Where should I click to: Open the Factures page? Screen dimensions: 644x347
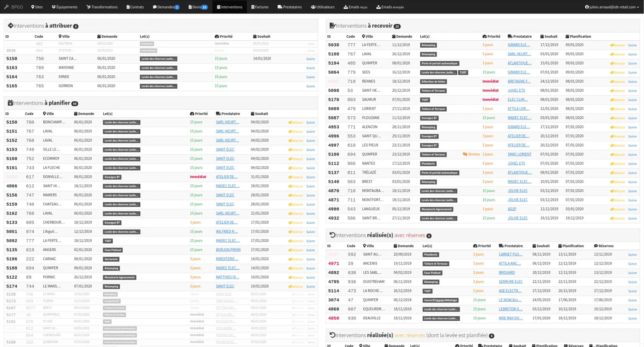[260, 7]
